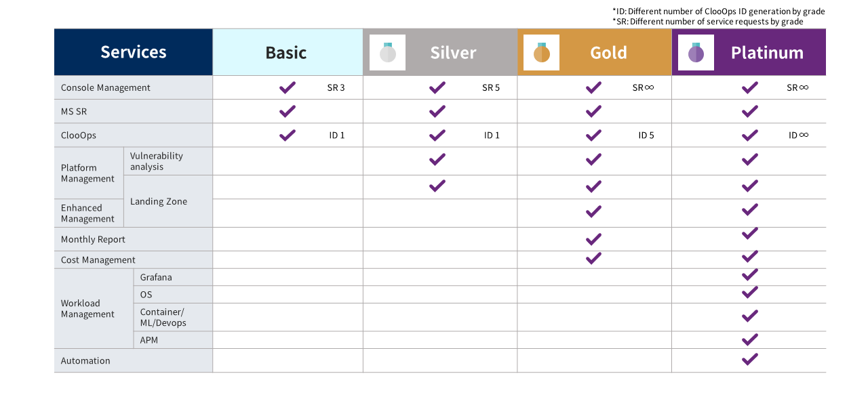Click the Gold Monthly Report checkmark
Image resolution: width=868 pixels, height=401 pixels.
coord(593,239)
